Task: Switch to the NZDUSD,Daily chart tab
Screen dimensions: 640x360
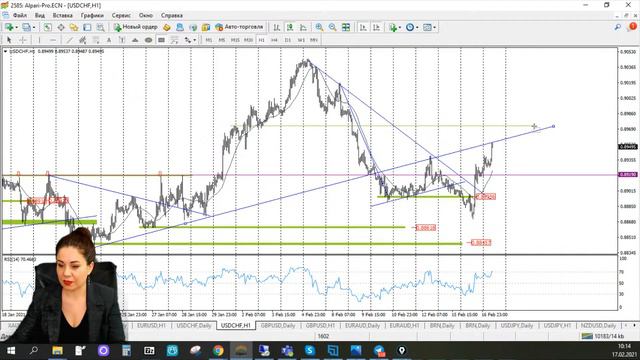Action: [598, 326]
